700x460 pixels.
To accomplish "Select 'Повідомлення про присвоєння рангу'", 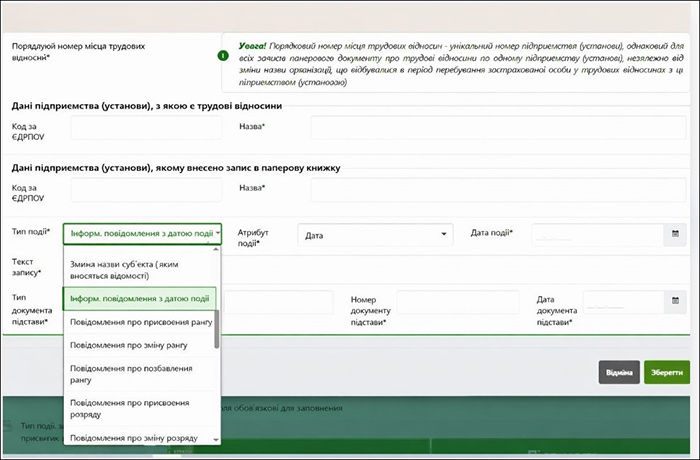I will pyautogui.click(x=140, y=322).
